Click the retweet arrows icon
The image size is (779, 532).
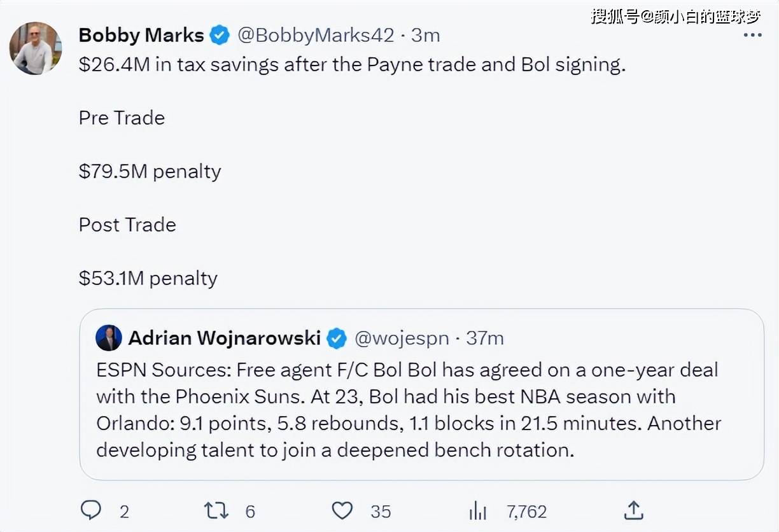click(x=215, y=510)
